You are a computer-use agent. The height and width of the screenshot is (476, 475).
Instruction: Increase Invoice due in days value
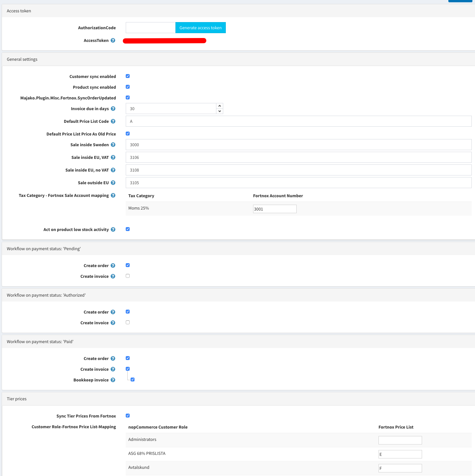pos(220,106)
